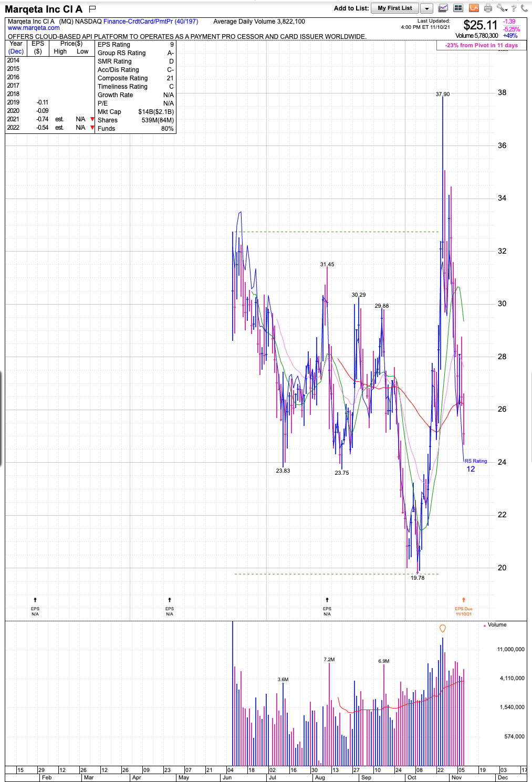Click the red down arrow in 2022 estimate row
The width and height of the screenshot is (532, 782).
[x=92, y=128]
